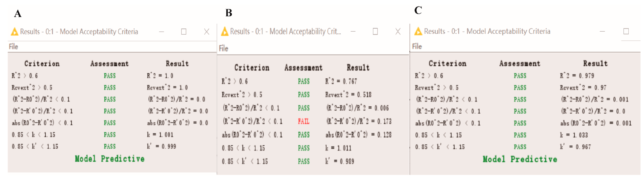Open the File menu in window A
Viewport: 644px width, 180px height.
point(13,47)
